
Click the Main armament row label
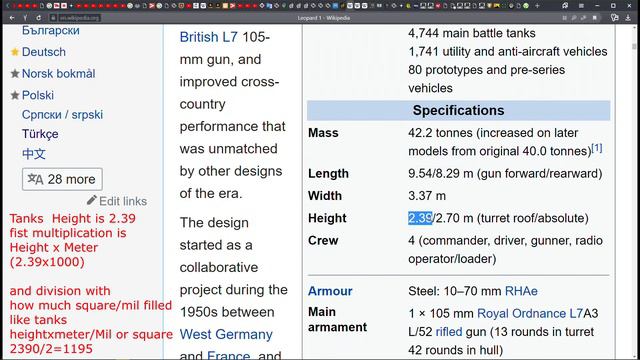(x=338, y=320)
